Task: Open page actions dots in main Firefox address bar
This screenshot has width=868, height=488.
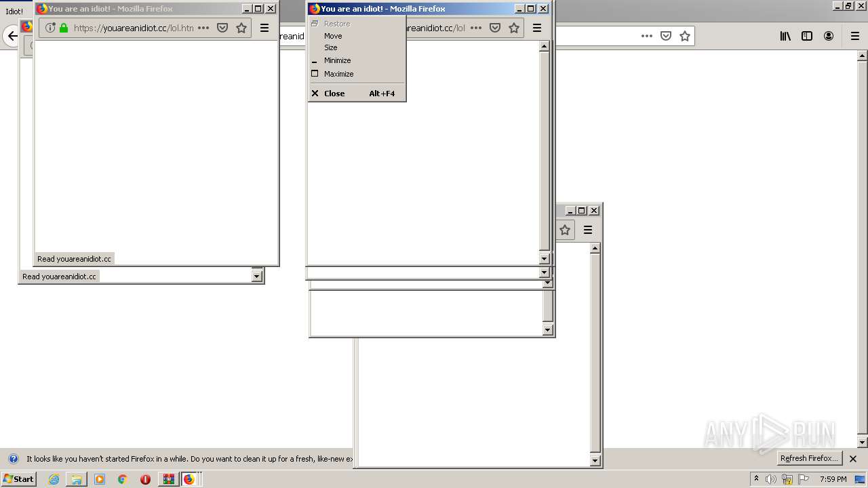Action: tap(647, 36)
